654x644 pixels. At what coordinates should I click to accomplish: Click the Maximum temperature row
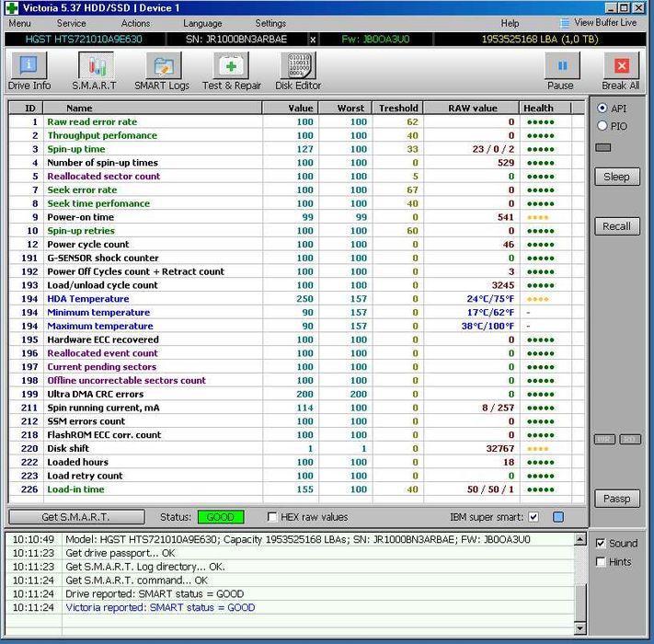click(x=296, y=326)
